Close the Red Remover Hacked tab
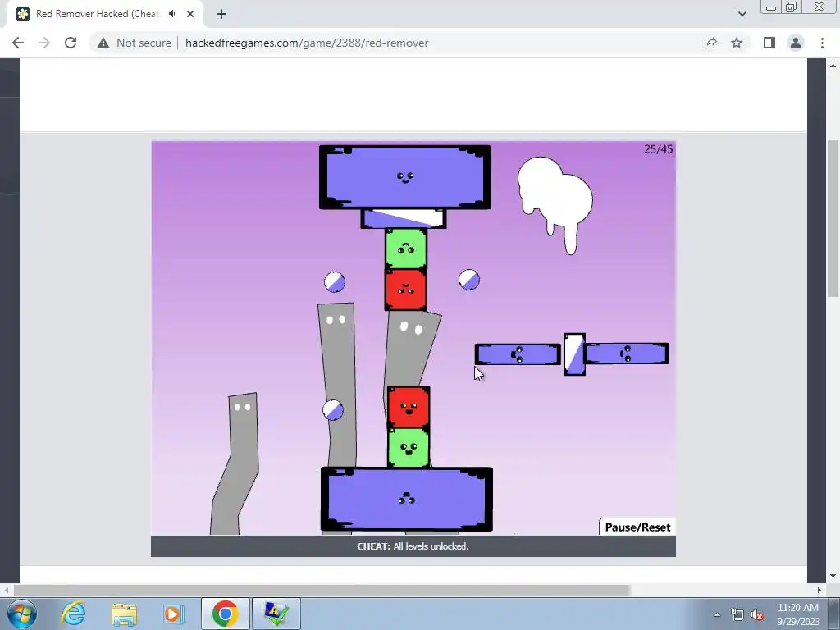 (x=190, y=14)
